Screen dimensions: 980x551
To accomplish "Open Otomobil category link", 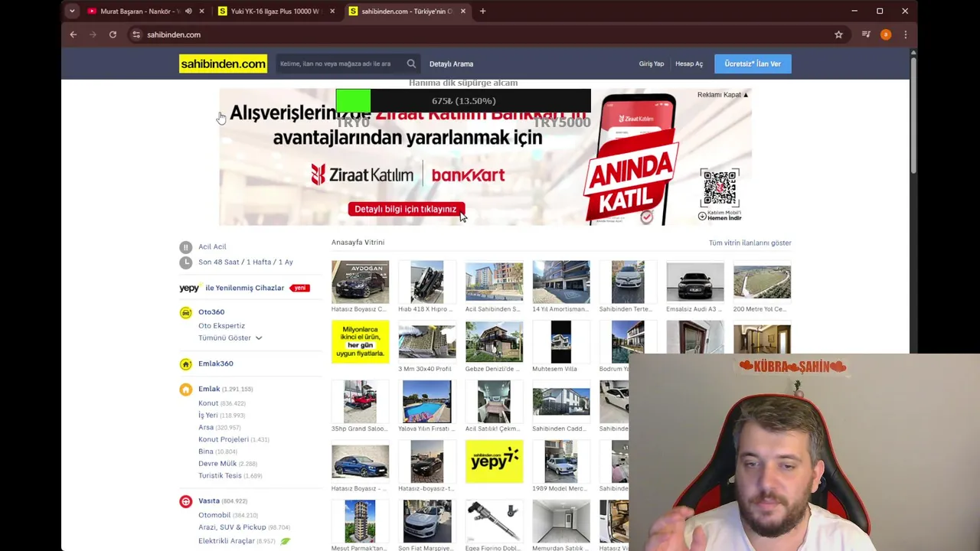I will [214, 516].
